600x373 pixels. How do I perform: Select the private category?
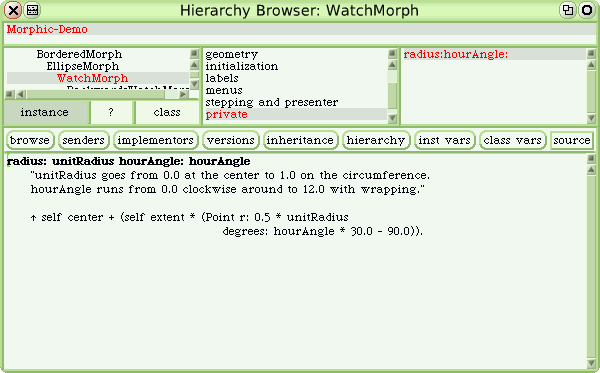point(296,114)
